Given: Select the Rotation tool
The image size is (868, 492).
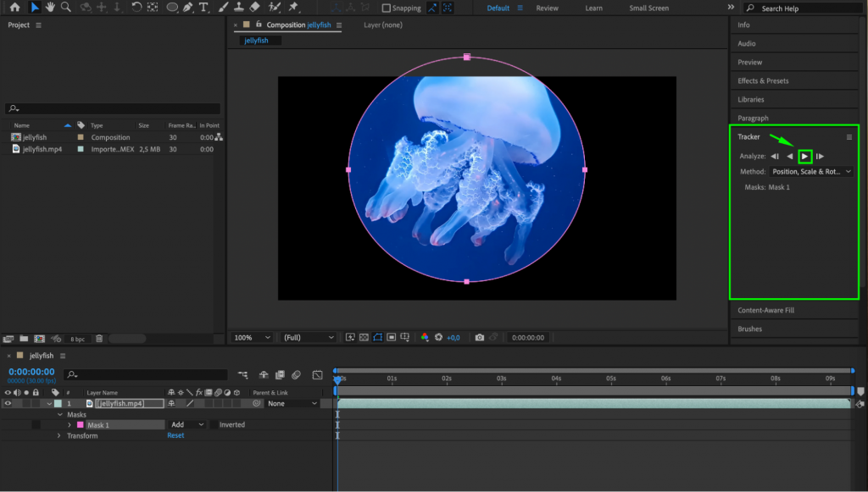Looking at the screenshot, I should point(136,8).
